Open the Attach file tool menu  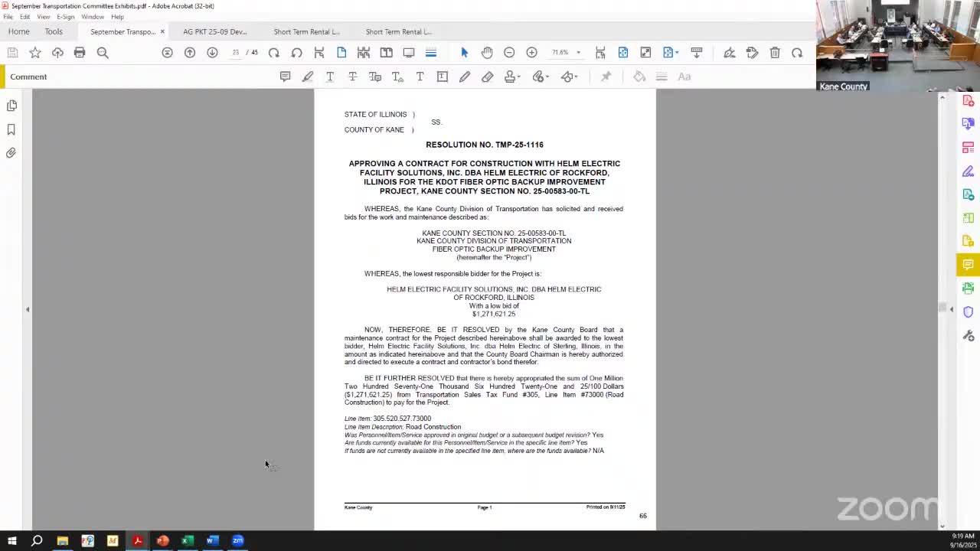541,77
